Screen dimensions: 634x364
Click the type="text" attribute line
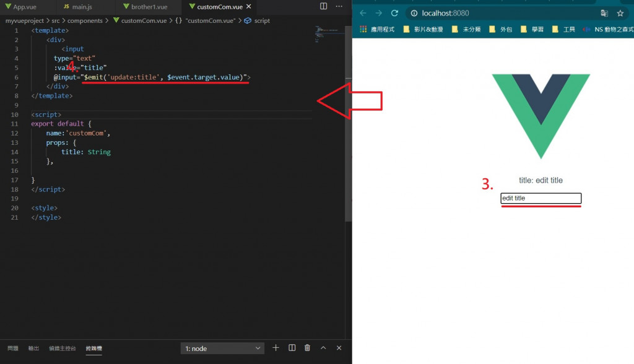click(x=74, y=58)
